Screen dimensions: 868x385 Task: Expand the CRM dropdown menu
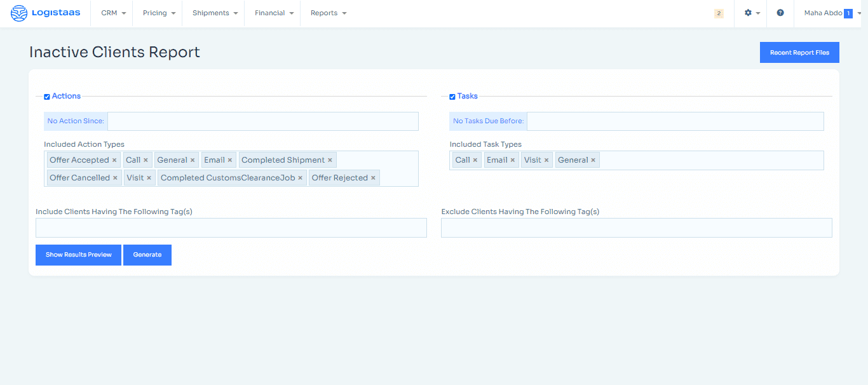coord(113,13)
